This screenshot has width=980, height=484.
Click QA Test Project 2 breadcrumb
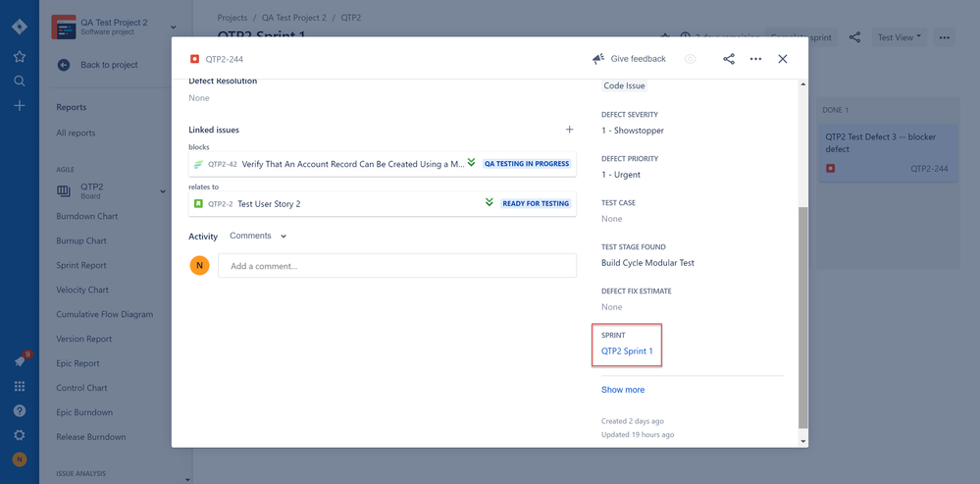coord(293,18)
